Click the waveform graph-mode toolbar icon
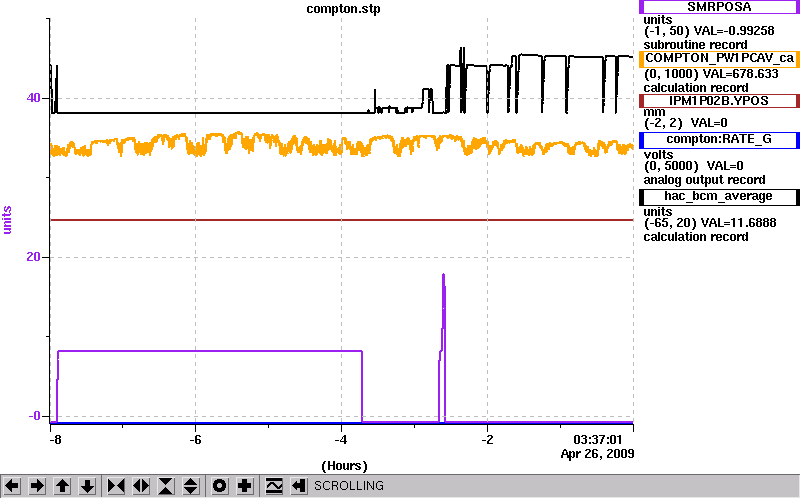Viewport: 800px width, 498px height. [274, 486]
